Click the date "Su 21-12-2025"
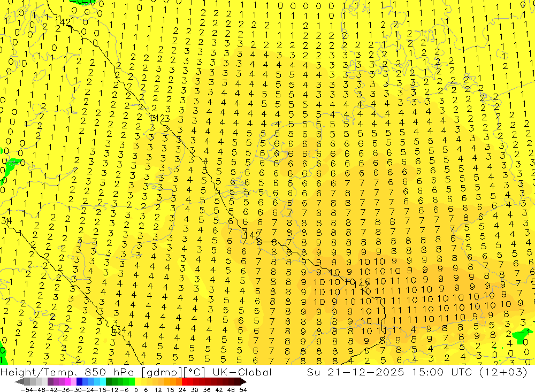Viewport: 535px width, 392px height. click(x=356, y=372)
